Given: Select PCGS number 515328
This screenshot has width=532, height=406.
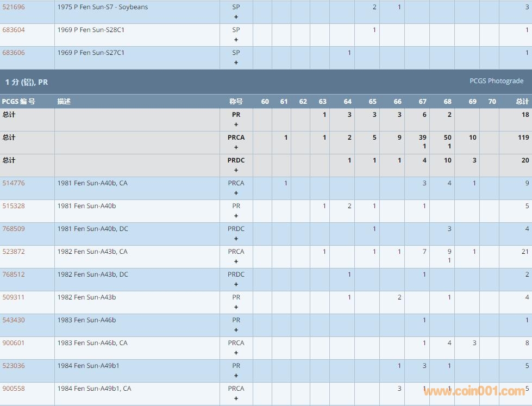Looking at the screenshot, I should [x=14, y=206].
